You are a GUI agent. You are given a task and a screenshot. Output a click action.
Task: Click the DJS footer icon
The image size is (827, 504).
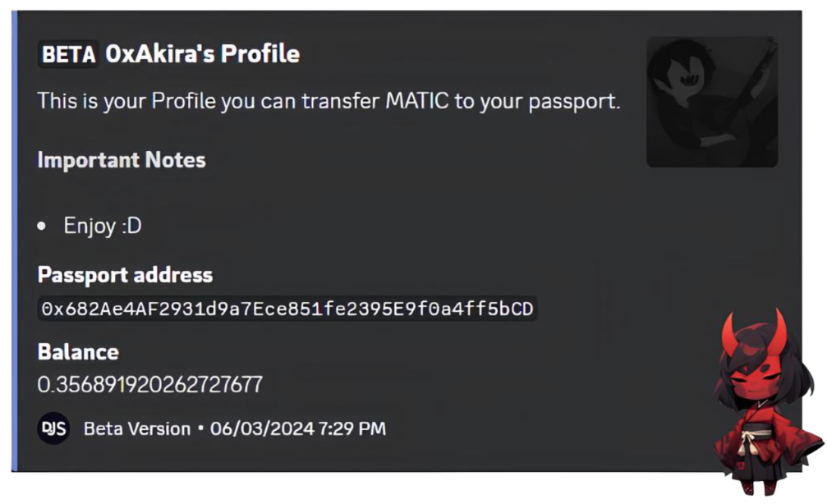pyautogui.click(x=53, y=428)
